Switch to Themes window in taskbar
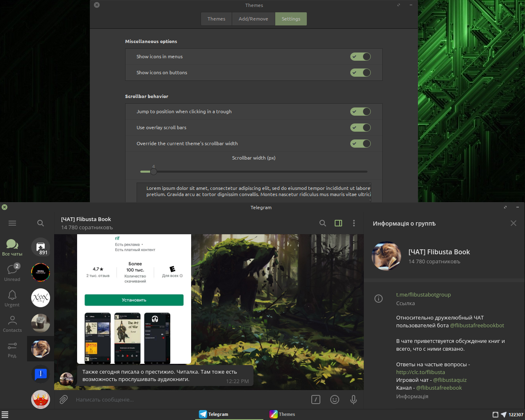The width and height of the screenshot is (525, 420). click(x=282, y=414)
